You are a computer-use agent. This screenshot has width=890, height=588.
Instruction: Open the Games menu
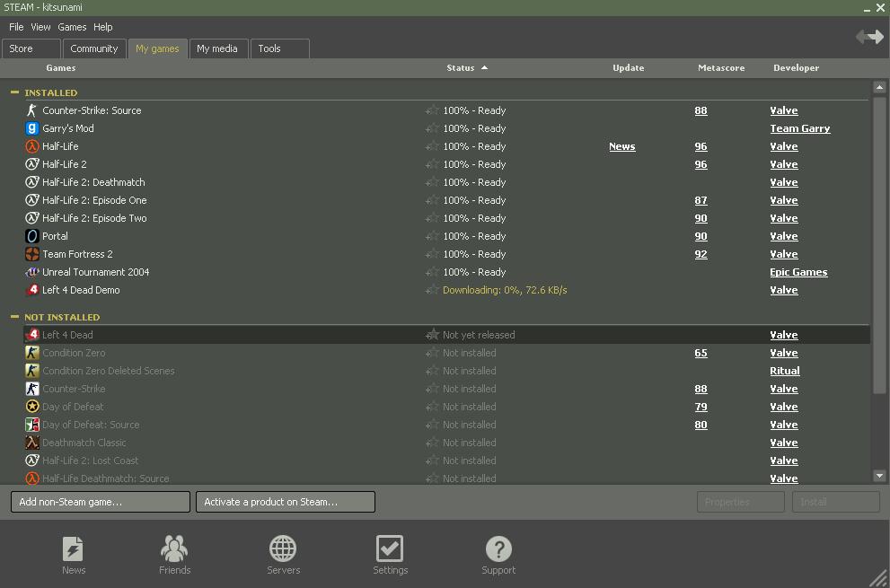point(72,27)
